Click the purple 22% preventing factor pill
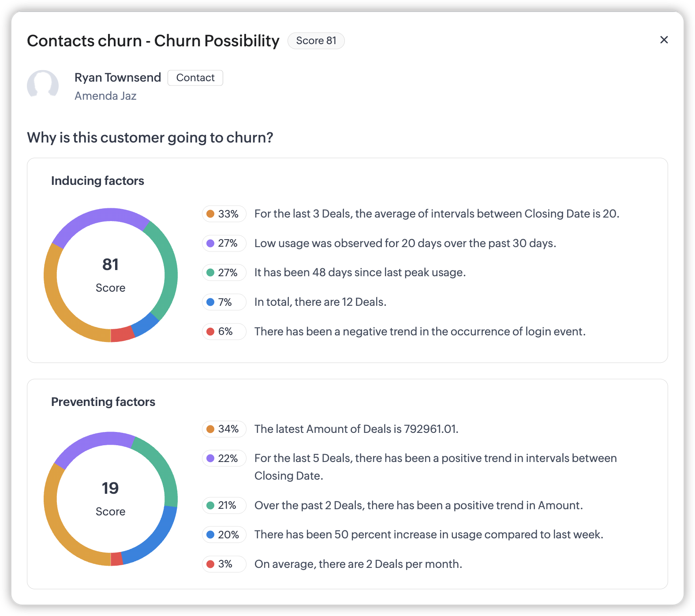Screen dimensions: 695x616 click(x=224, y=458)
